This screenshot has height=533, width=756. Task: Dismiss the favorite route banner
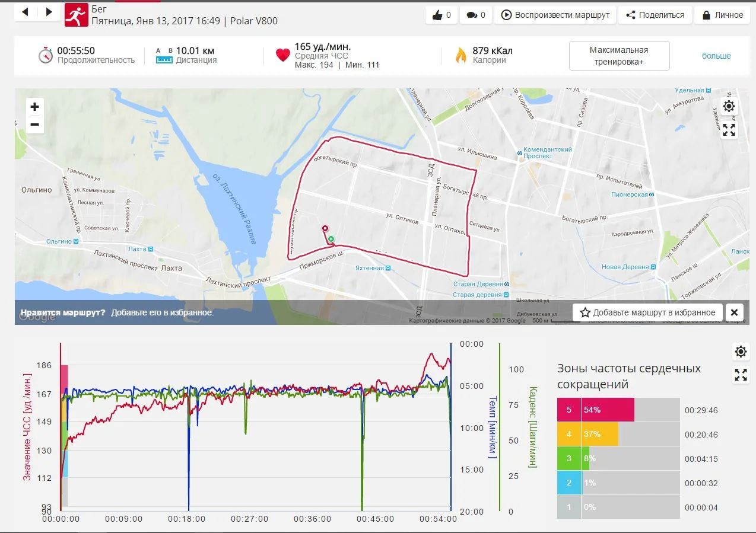click(x=734, y=312)
